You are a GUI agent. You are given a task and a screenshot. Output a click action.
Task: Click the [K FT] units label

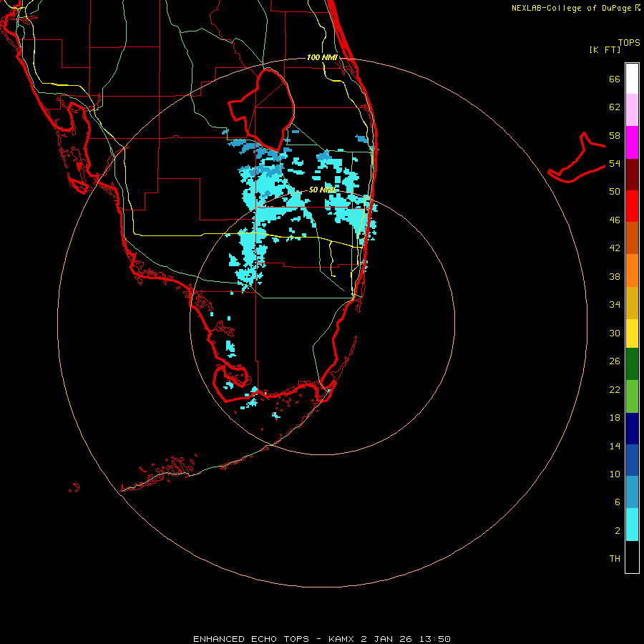[x=605, y=49]
